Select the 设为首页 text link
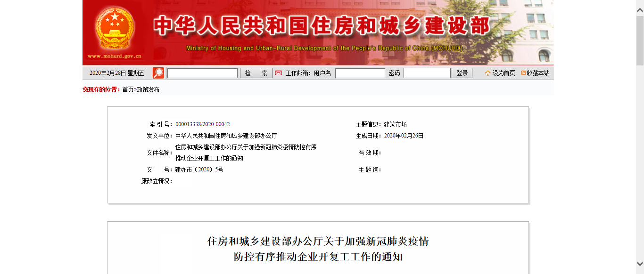The height and width of the screenshot is (274, 644). [504, 73]
